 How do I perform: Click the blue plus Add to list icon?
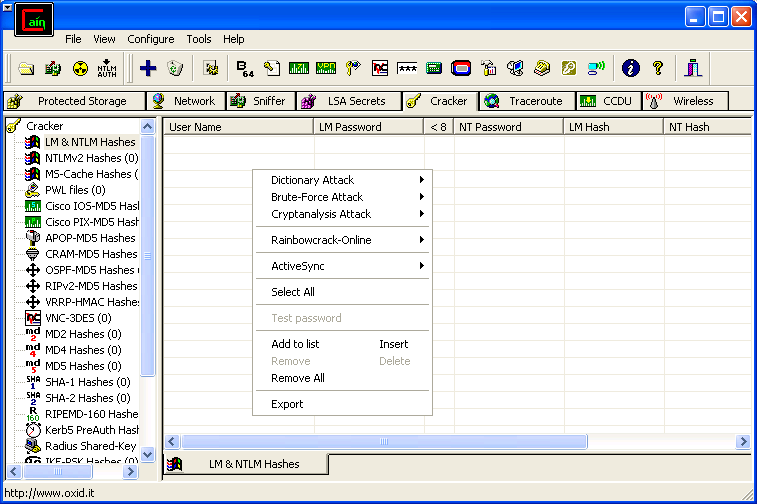[148, 68]
